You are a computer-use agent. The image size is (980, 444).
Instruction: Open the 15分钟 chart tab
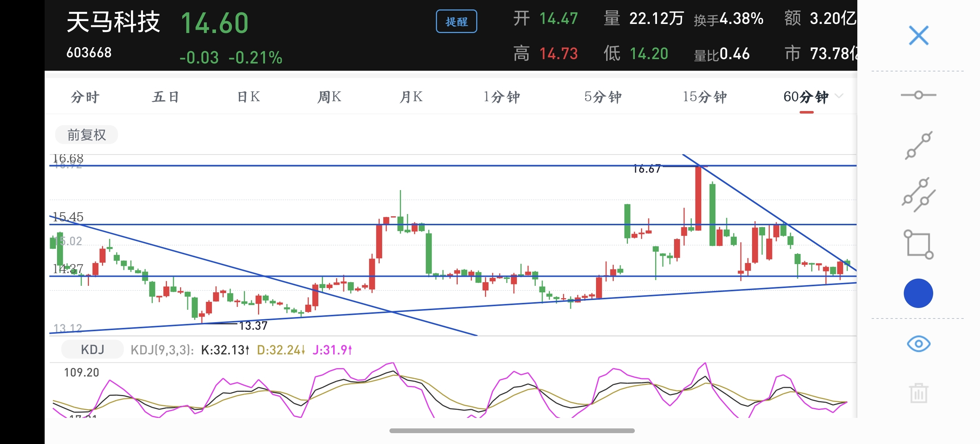tap(704, 97)
